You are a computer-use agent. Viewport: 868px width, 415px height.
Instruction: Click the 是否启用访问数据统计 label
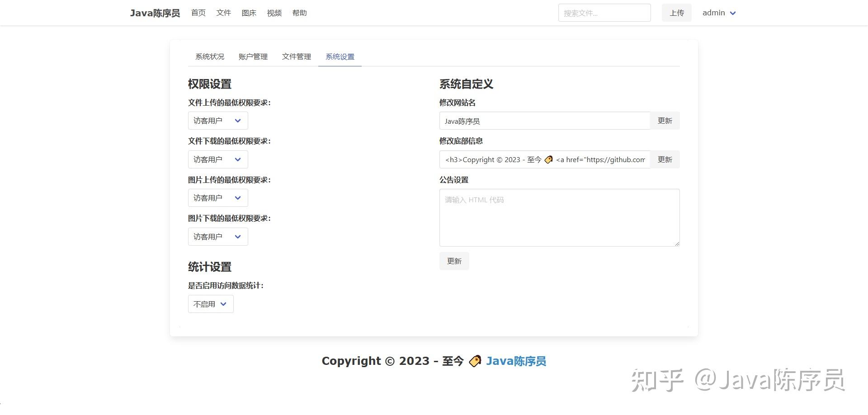click(x=226, y=285)
